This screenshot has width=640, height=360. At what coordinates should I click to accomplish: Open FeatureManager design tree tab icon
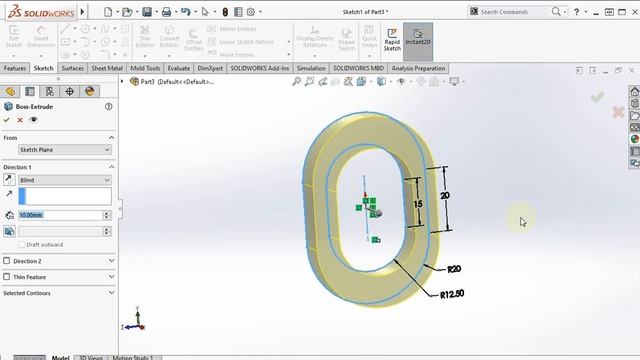10,91
